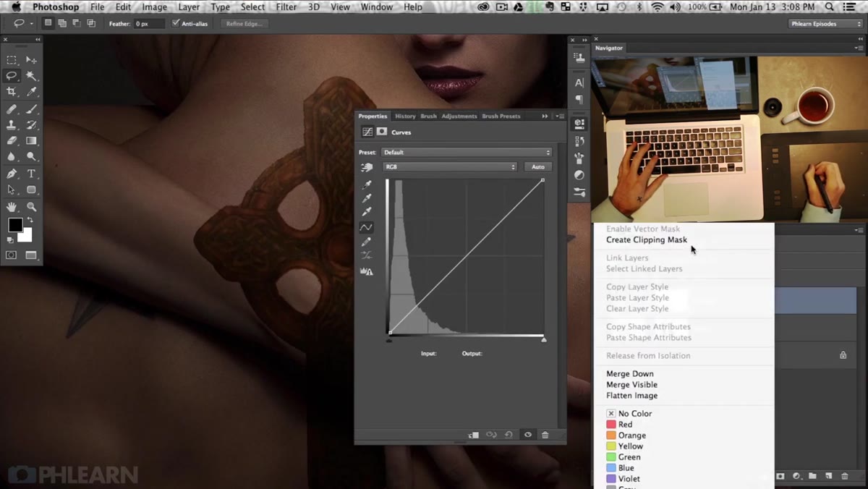The image size is (868, 489).
Task: Select the Red color label
Action: click(x=619, y=425)
